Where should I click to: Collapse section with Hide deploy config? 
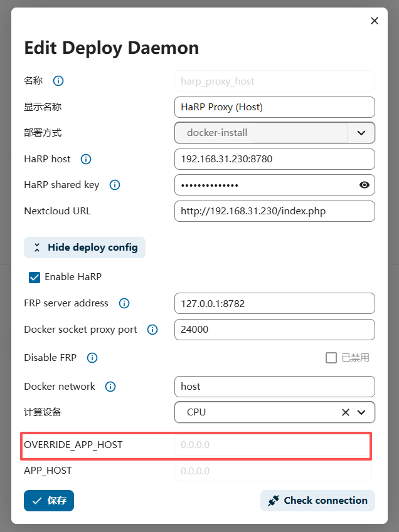(x=85, y=248)
